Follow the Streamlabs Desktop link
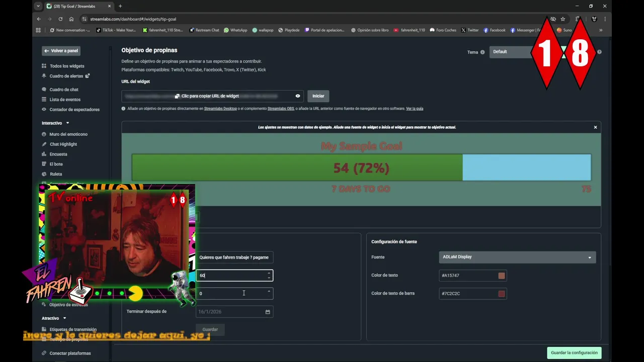644x362 pixels. [220, 109]
